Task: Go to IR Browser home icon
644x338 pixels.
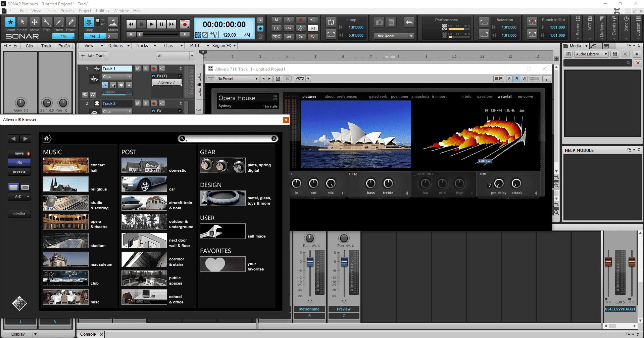Action: pyautogui.click(x=47, y=138)
